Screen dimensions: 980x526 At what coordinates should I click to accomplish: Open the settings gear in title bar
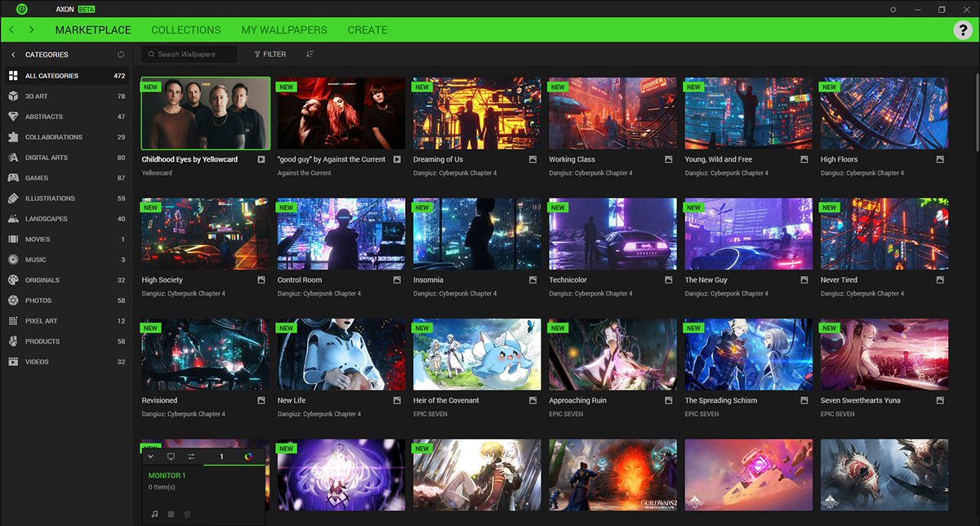click(x=893, y=10)
